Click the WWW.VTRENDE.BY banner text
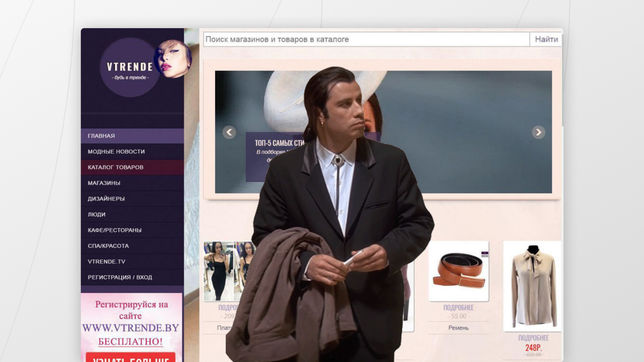 click(x=130, y=328)
